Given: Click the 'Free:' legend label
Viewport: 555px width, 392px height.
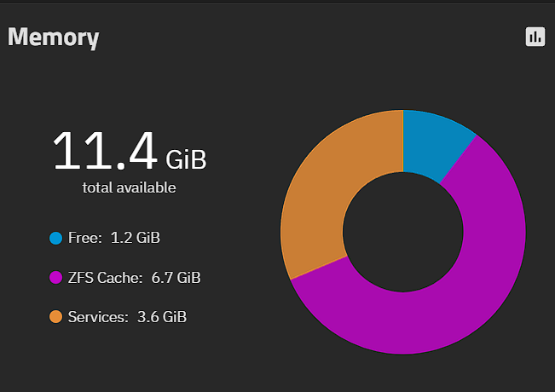Looking at the screenshot, I should [85, 238].
